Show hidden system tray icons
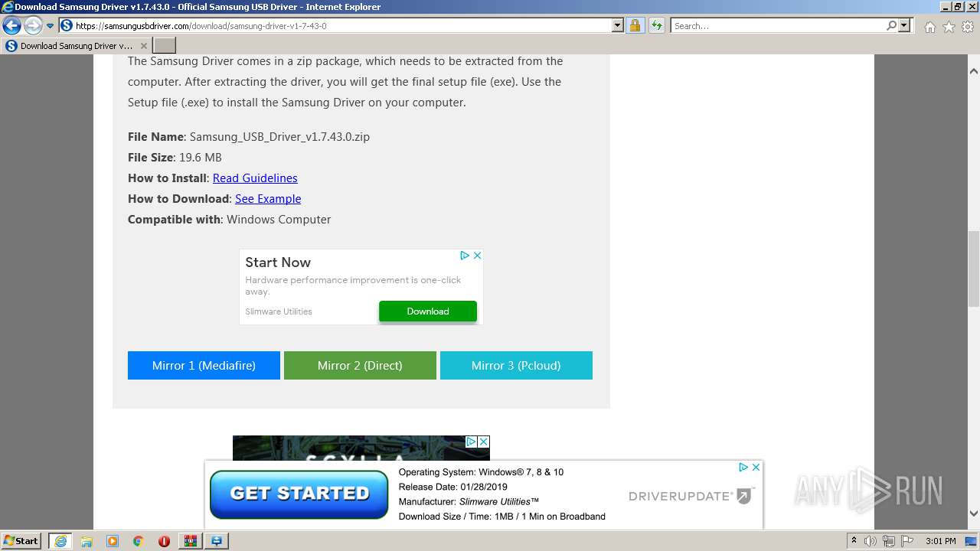The height and width of the screenshot is (551, 980). point(854,541)
